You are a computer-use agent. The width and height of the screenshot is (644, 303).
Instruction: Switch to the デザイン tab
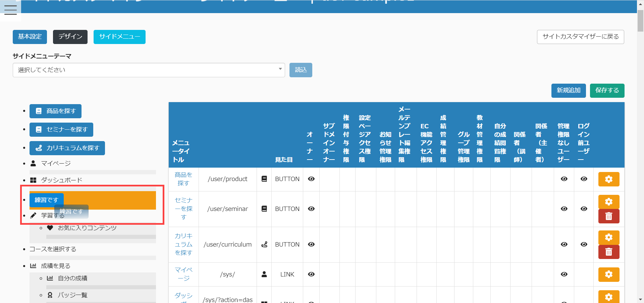coord(70,37)
